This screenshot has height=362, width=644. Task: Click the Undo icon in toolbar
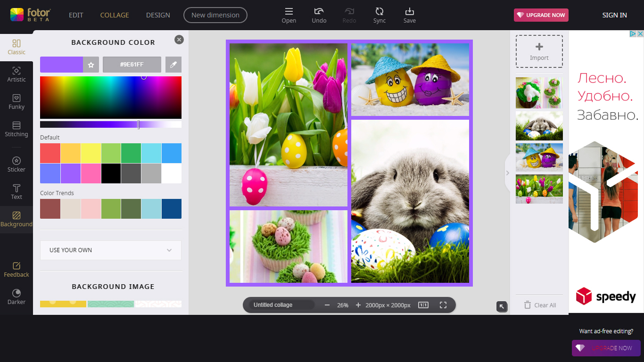[319, 15]
